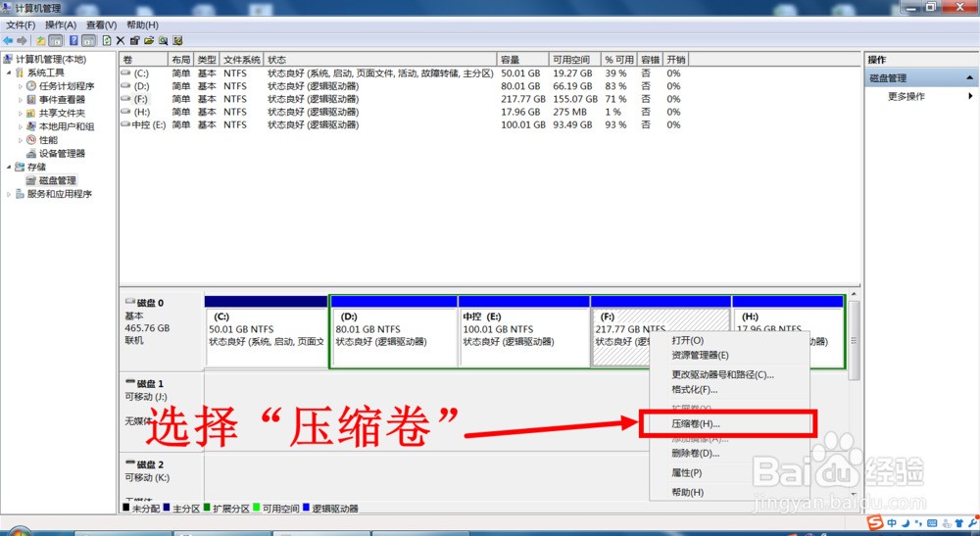Sort by the 文件系统 column header
Screen dimensions: 980x536
(x=242, y=60)
